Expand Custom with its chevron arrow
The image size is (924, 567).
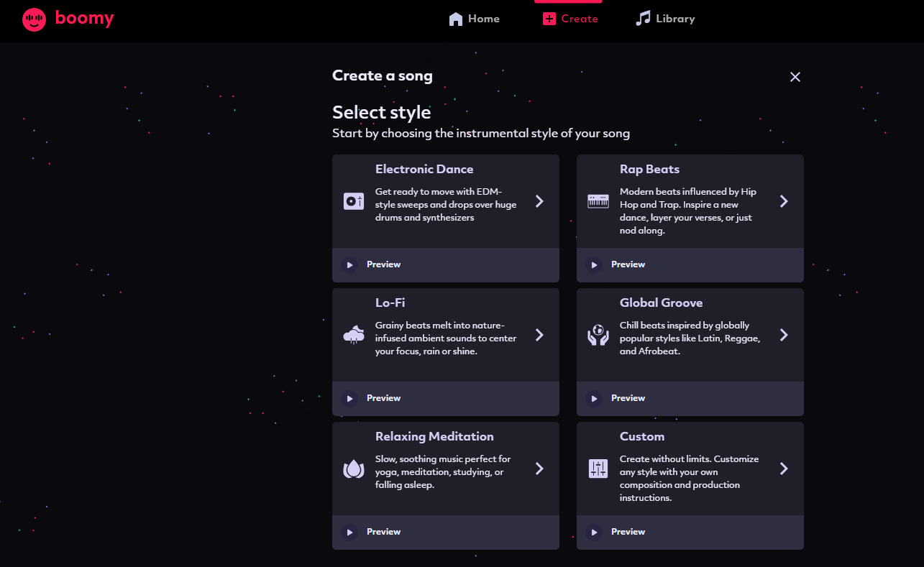point(784,469)
